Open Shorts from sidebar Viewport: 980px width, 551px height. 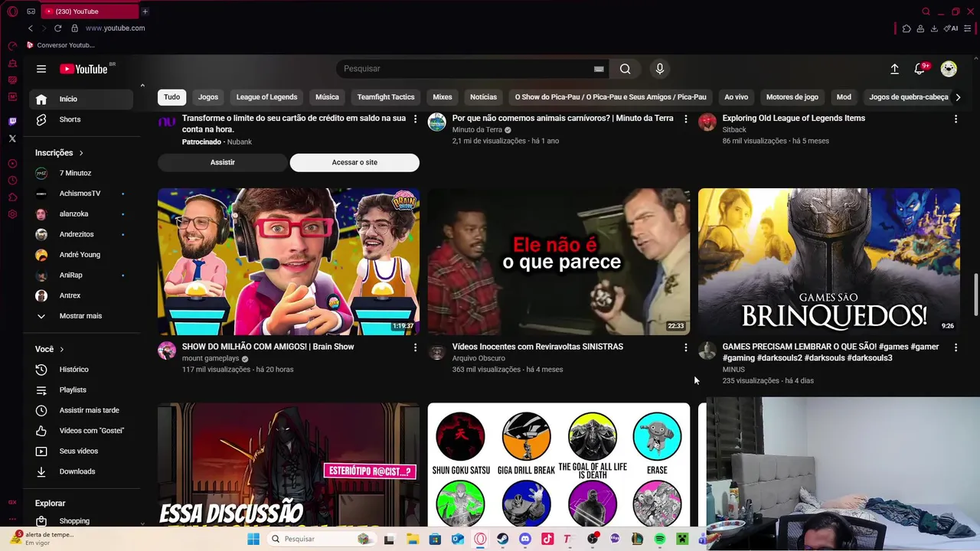tap(81, 119)
